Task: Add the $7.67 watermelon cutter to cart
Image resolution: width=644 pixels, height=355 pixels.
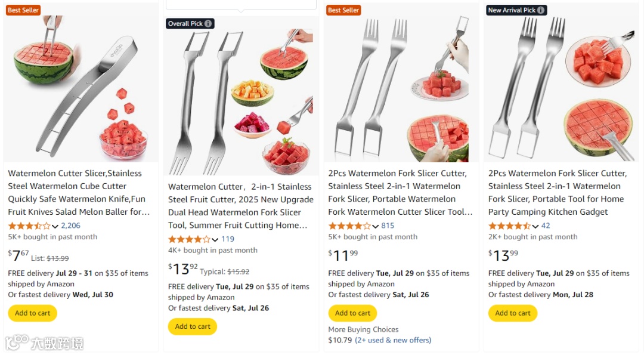Action: point(32,313)
